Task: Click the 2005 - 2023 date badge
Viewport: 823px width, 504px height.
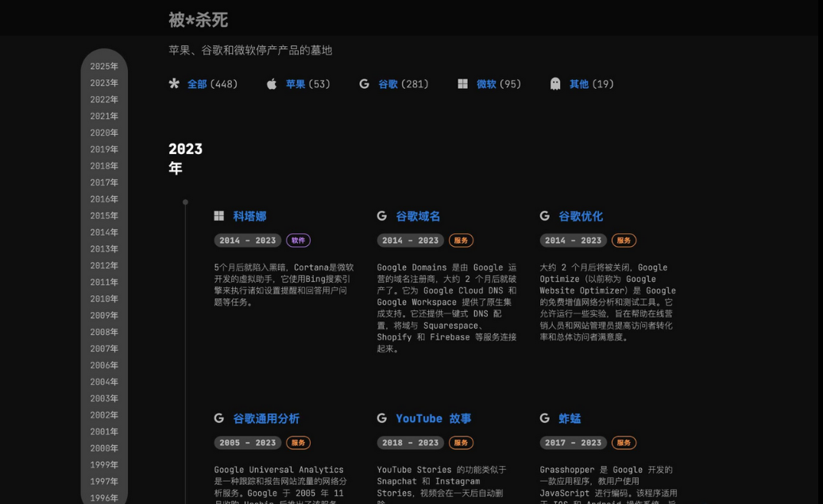Action: pyautogui.click(x=248, y=443)
